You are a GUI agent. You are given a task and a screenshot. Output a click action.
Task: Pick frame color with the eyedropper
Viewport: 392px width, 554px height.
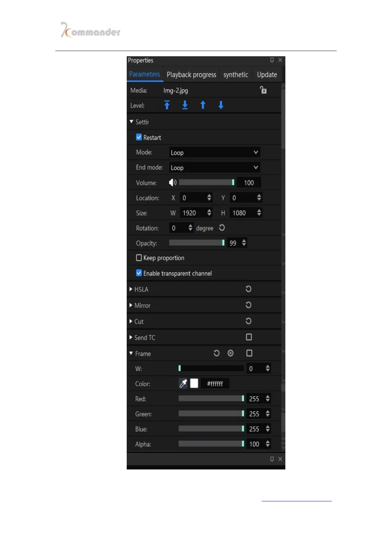[x=183, y=383]
